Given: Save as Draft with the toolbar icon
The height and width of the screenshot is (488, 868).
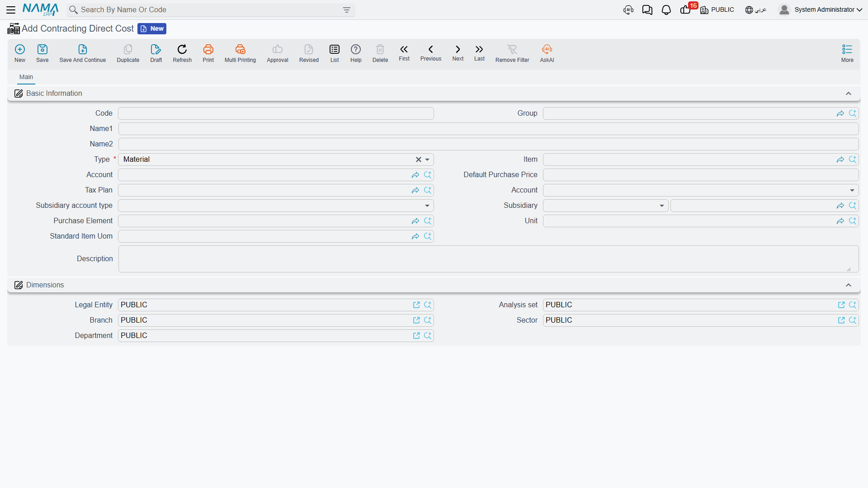Looking at the screenshot, I should (156, 53).
